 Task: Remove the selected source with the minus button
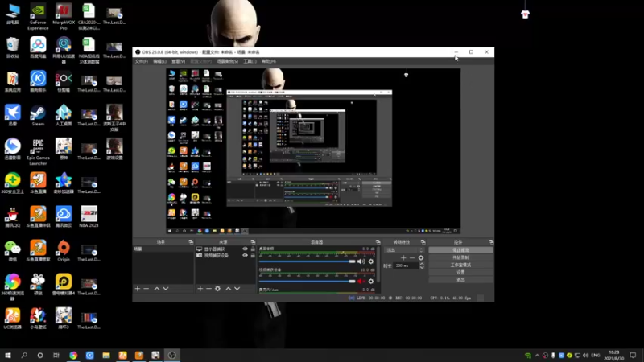(x=208, y=289)
